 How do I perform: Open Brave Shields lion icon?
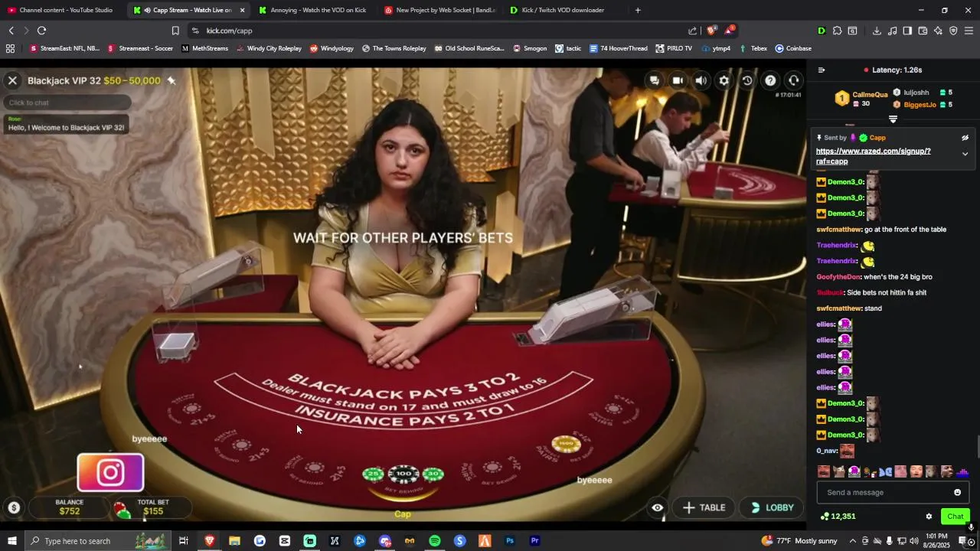711,31
